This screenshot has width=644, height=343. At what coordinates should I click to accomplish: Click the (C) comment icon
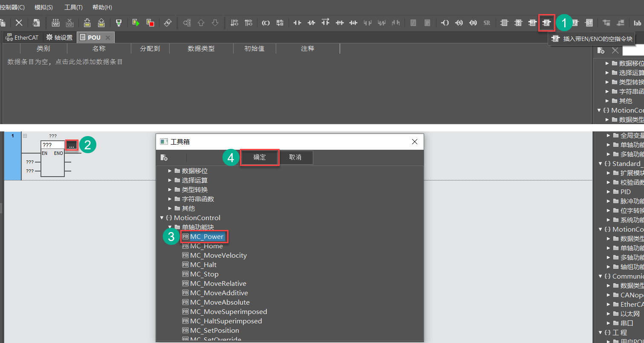point(266,23)
